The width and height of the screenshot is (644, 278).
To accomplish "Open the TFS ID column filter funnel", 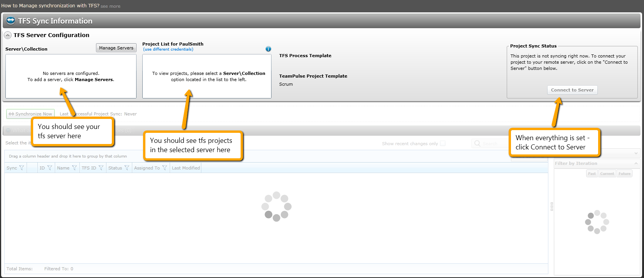I will [x=101, y=168].
